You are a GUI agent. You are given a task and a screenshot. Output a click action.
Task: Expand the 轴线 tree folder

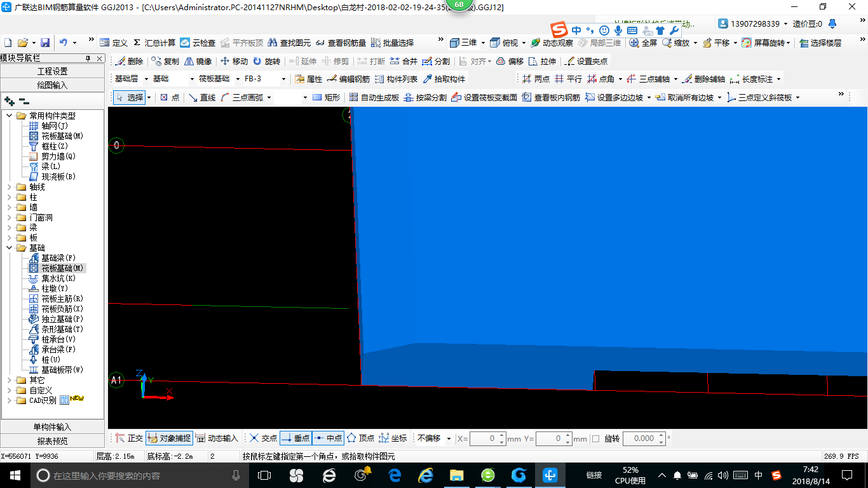pos(10,187)
